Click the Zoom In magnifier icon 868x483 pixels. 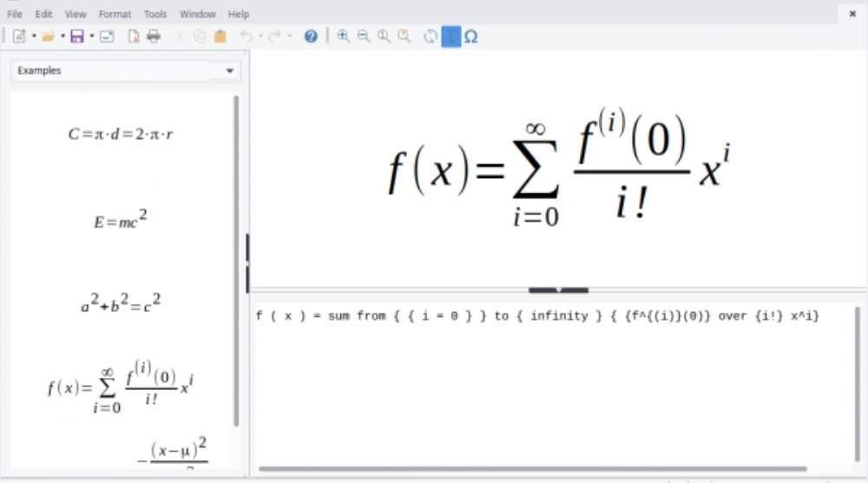tap(343, 36)
